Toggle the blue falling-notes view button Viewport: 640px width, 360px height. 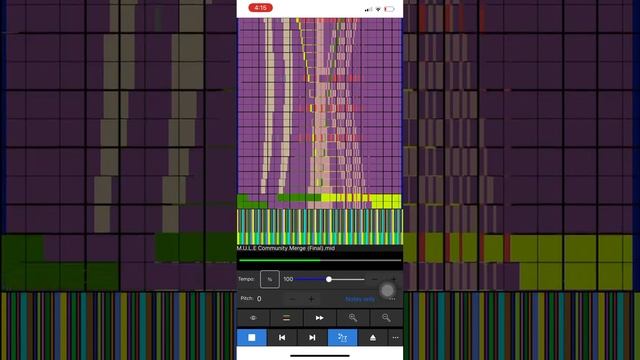point(342,338)
